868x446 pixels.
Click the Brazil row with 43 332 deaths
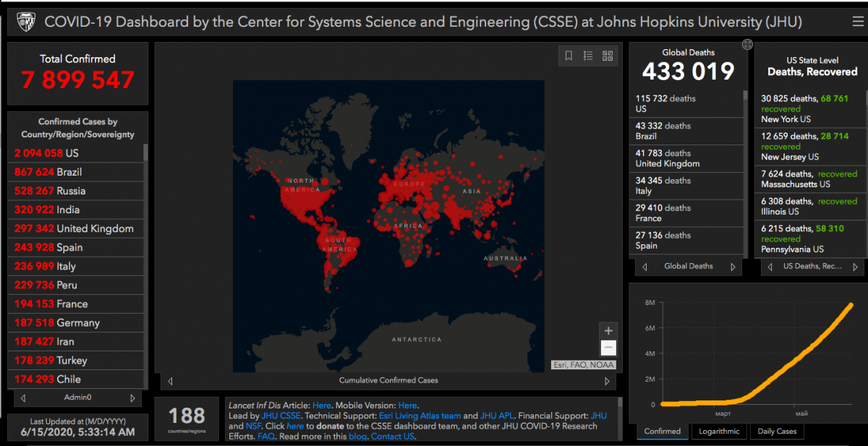pyautogui.click(x=686, y=131)
